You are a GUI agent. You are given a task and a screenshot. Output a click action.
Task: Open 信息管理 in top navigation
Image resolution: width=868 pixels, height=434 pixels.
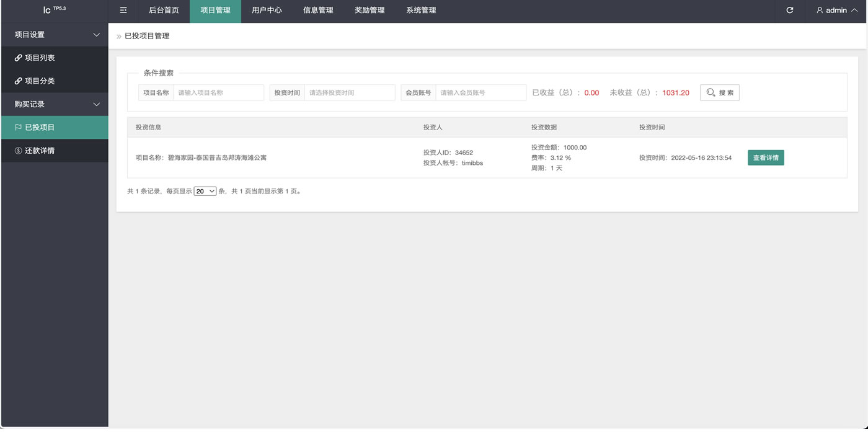(318, 11)
